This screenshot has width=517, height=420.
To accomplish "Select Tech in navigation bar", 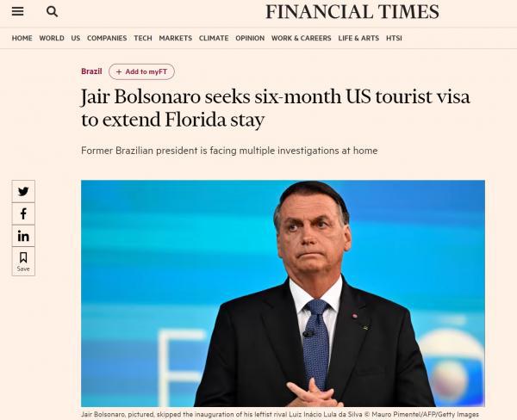I will (x=143, y=39).
